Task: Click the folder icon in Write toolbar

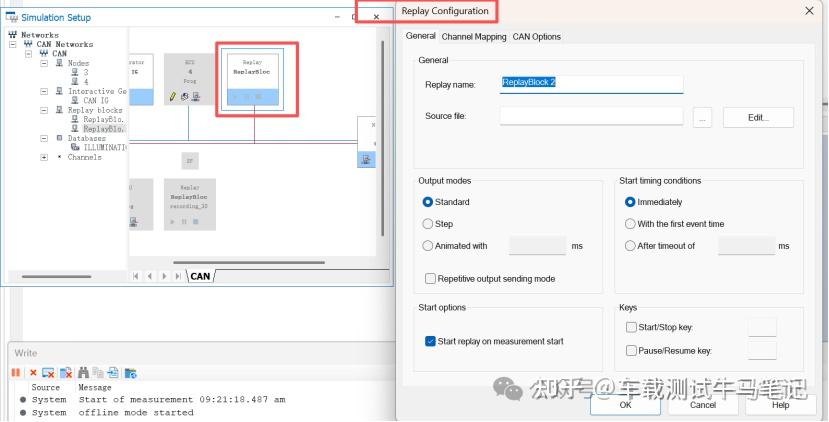Action: [131, 373]
